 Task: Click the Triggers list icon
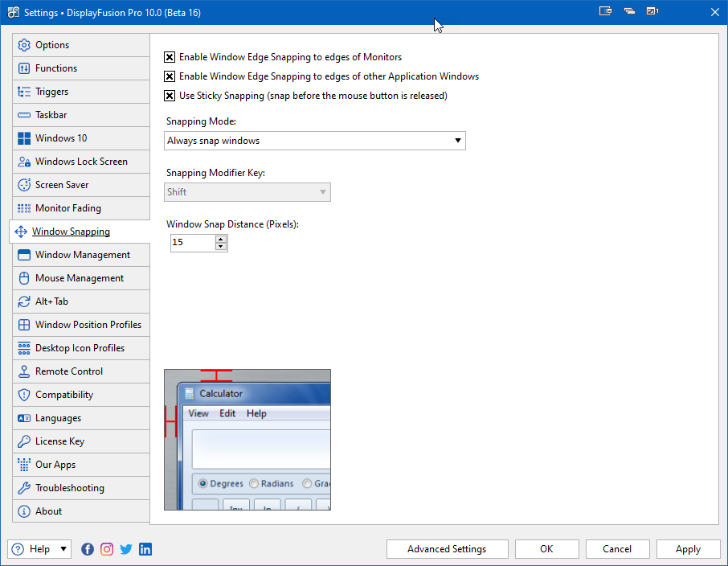click(24, 92)
